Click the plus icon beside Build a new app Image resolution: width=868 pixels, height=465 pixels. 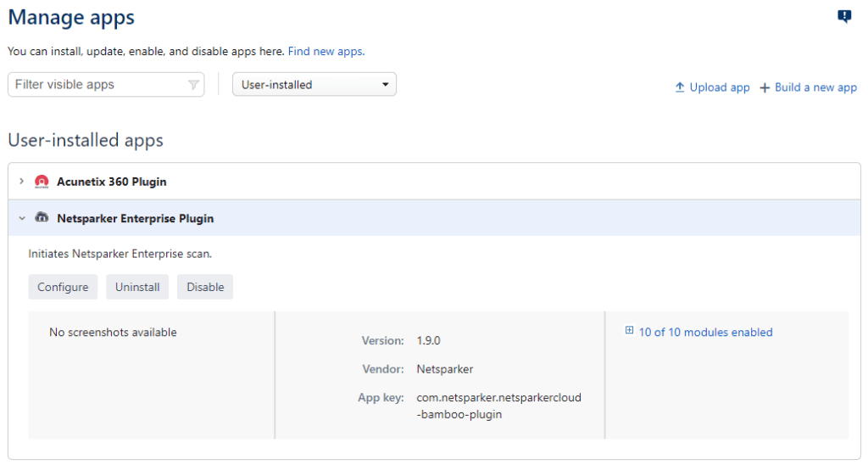[x=765, y=87]
